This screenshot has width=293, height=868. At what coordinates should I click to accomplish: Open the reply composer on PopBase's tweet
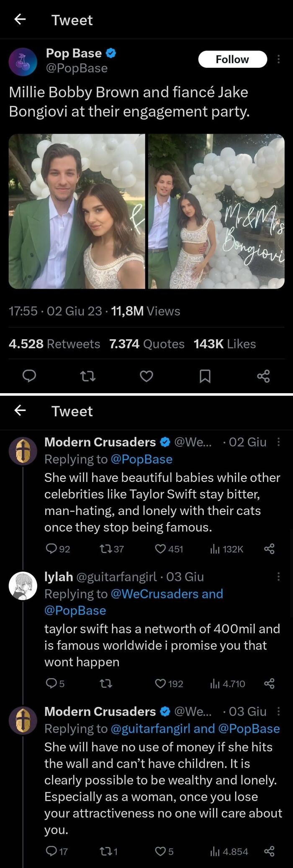(29, 376)
